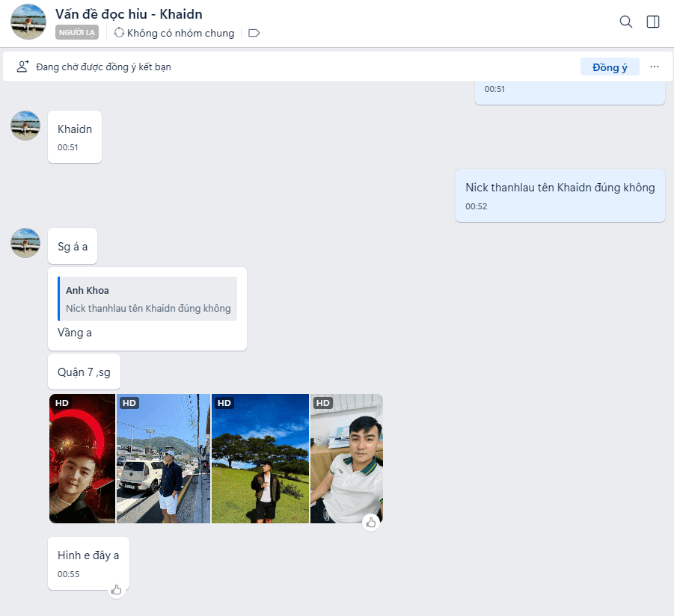Click the chat header profile avatar
The height and width of the screenshot is (616, 674).
[x=28, y=22]
